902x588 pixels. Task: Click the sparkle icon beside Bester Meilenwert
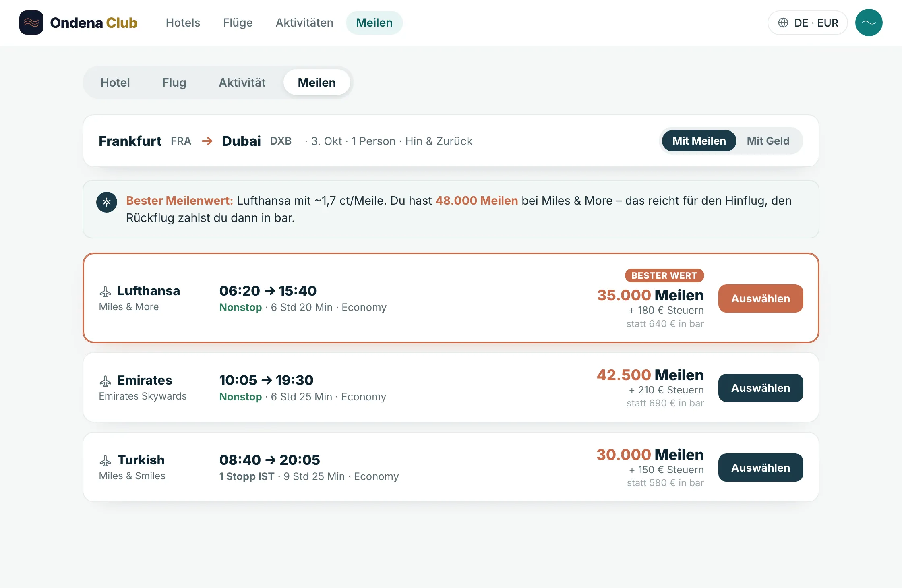[x=107, y=202]
